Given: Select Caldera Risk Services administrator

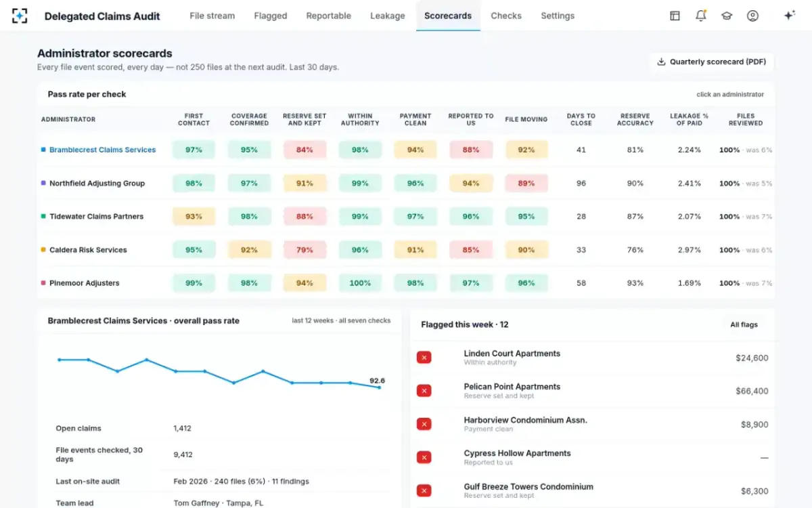Looking at the screenshot, I should (x=88, y=250).
